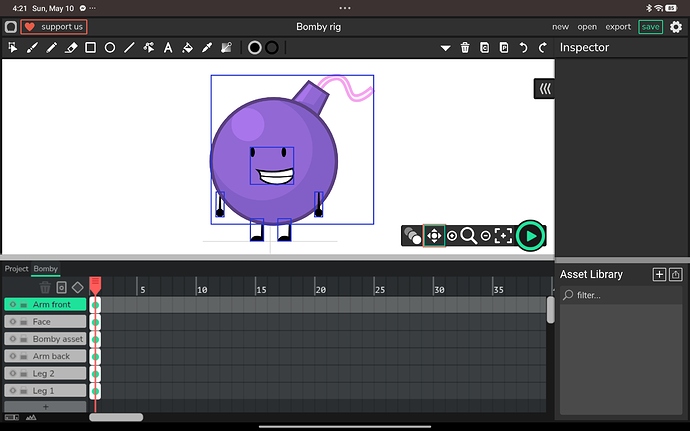
Task: Undo the last action
Action: [523, 48]
